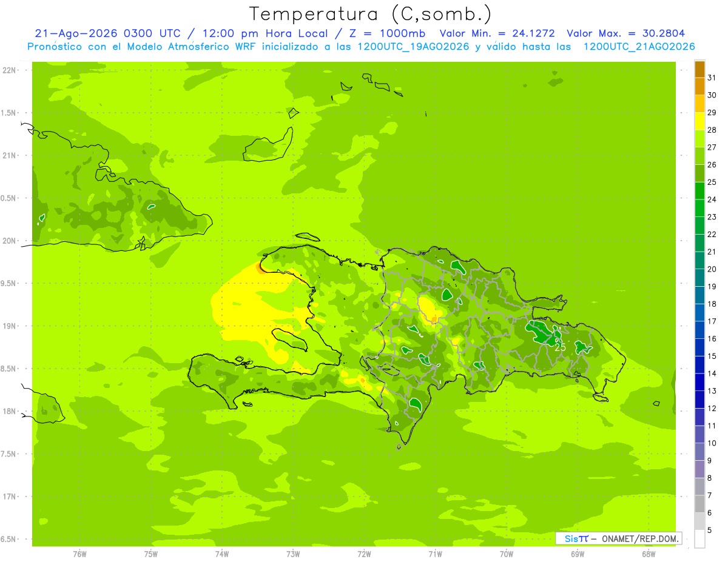The image size is (728, 562).
Task: Click the '69W' longitude axis label
Action: point(578,554)
